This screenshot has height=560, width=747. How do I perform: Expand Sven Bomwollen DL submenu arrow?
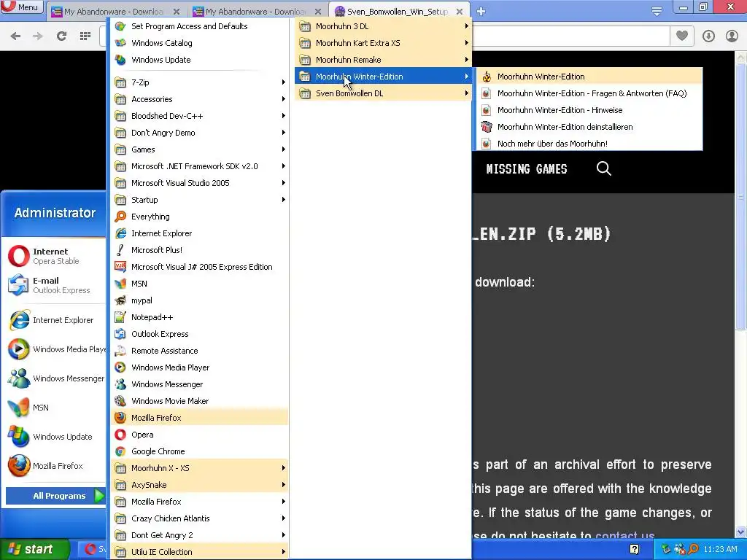[x=466, y=93]
